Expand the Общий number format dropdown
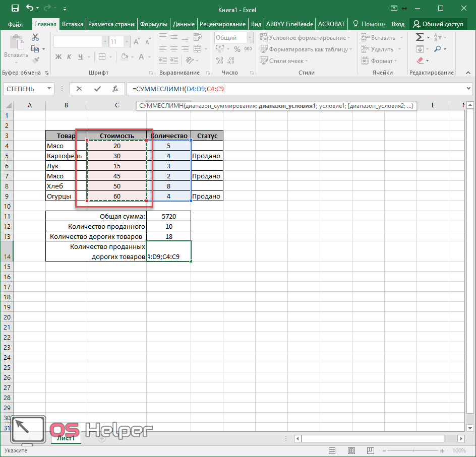 [249, 38]
